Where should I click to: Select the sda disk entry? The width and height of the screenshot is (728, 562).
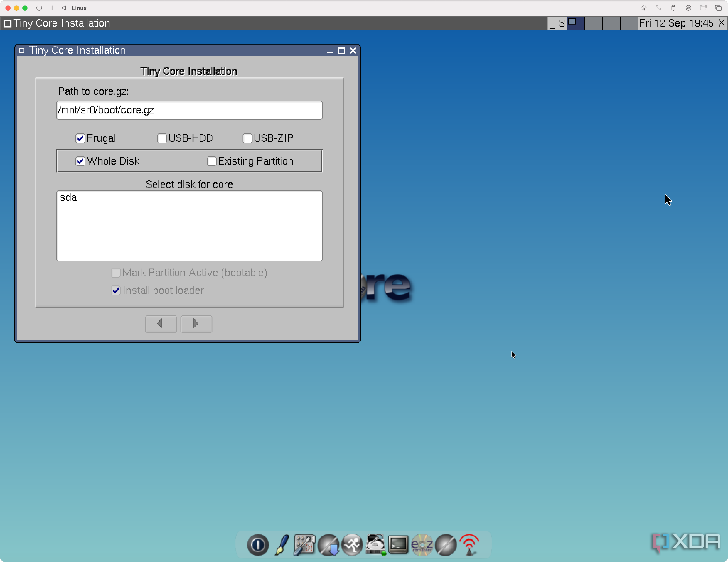189,198
